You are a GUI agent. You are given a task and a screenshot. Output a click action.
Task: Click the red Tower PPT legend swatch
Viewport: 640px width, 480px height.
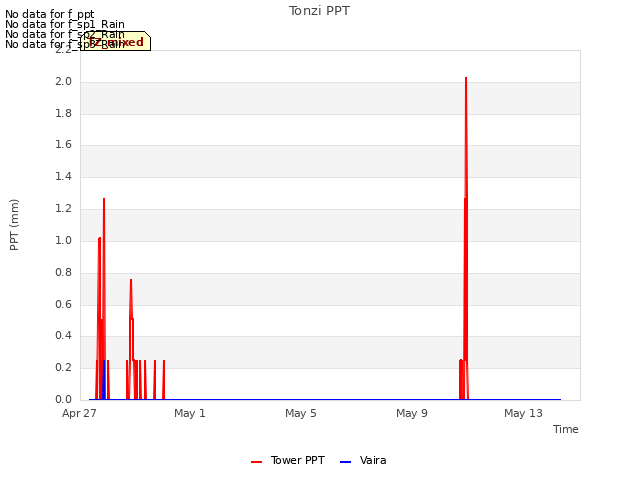(x=256, y=462)
